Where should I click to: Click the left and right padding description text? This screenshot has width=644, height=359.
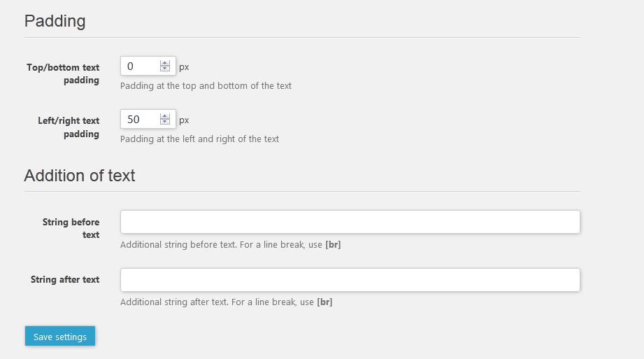199,139
